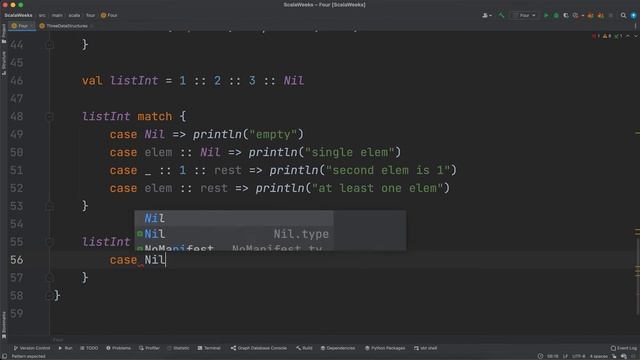This screenshot has height=360, width=640.
Task: Click line number 56 in gutter
Action: pos(17,260)
